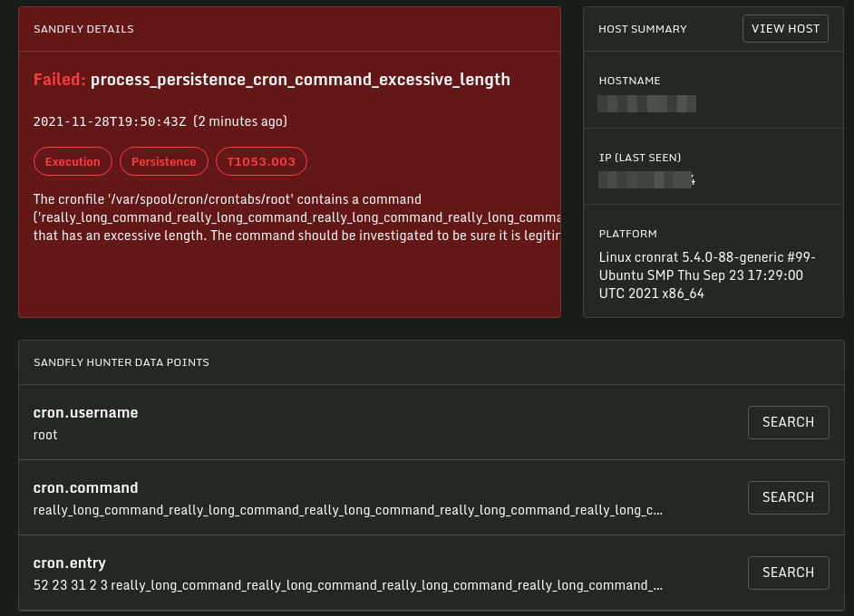
Task: Click the redacted hostname value
Action: click(646, 103)
